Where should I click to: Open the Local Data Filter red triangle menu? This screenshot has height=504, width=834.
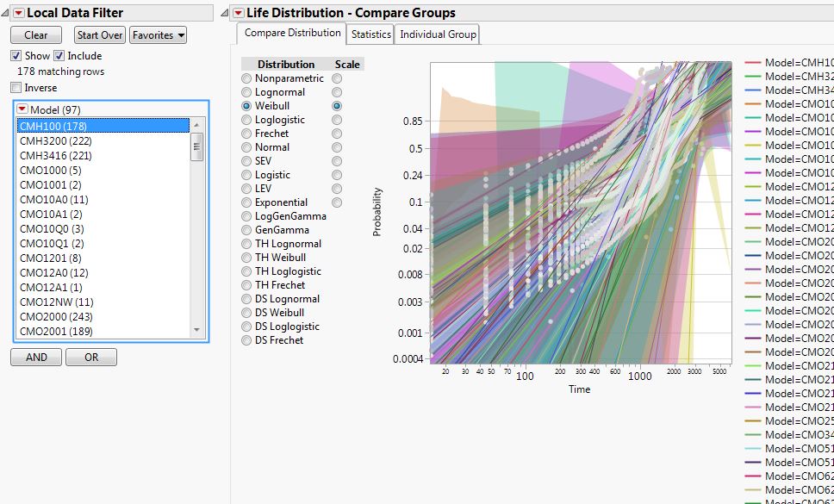[17, 13]
